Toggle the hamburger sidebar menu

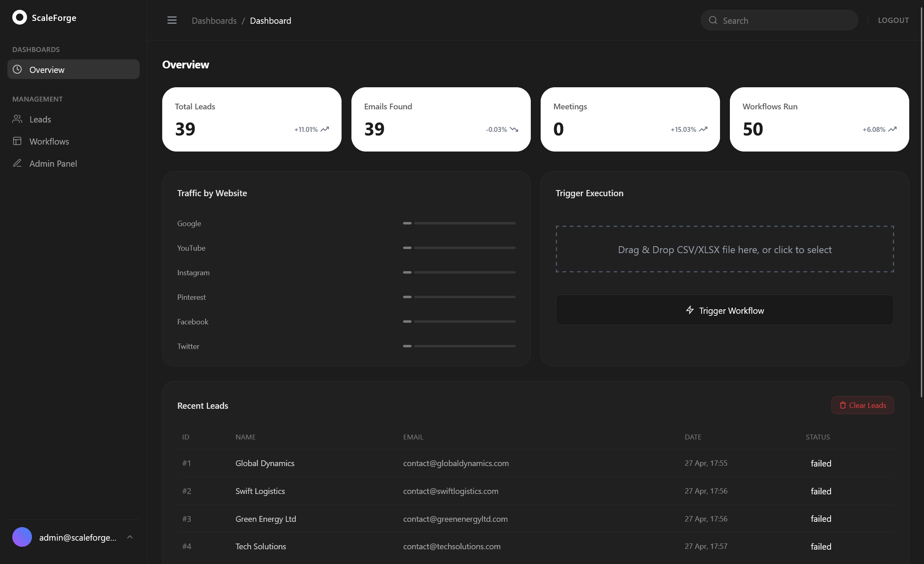(x=172, y=20)
